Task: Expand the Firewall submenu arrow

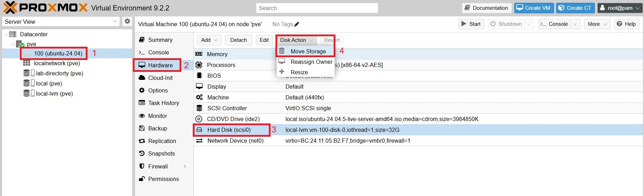Action: (185, 166)
